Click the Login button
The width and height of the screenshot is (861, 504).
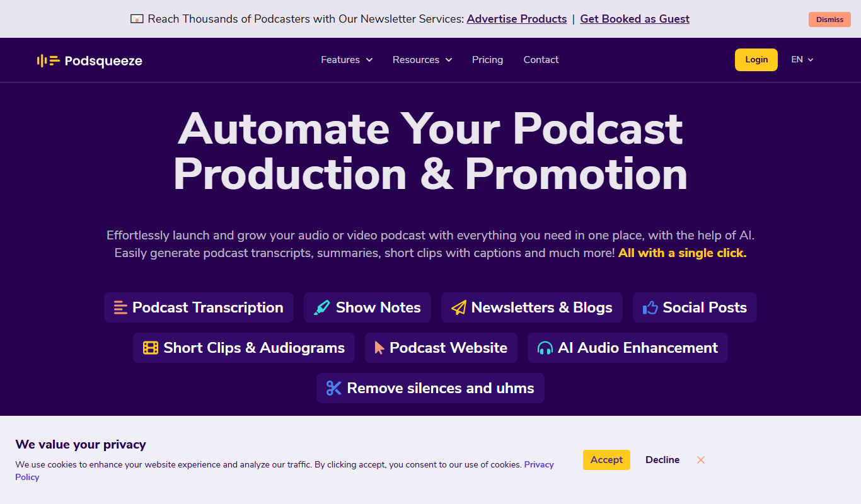(x=756, y=60)
